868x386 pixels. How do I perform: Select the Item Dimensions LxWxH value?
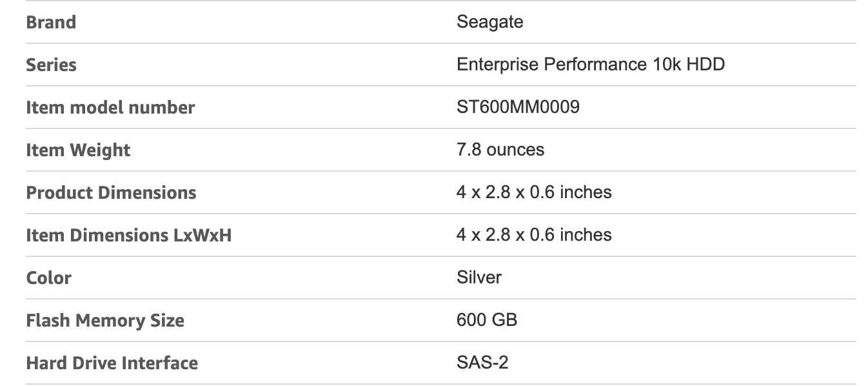tap(533, 235)
